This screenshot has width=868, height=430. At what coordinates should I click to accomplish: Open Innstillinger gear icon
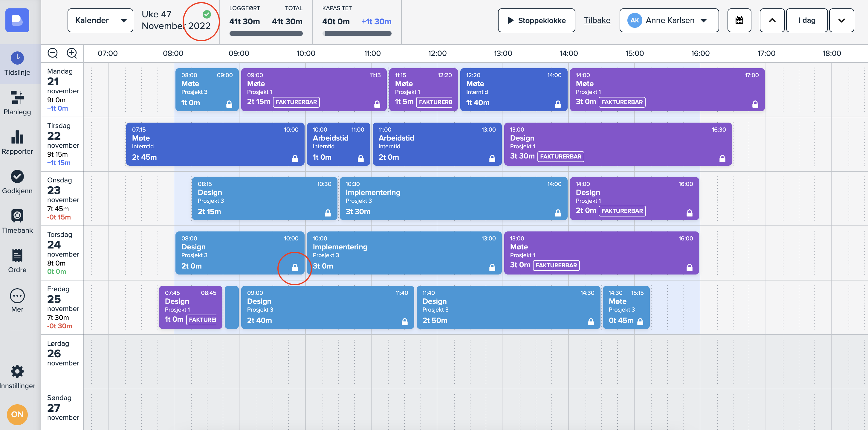(x=17, y=371)
